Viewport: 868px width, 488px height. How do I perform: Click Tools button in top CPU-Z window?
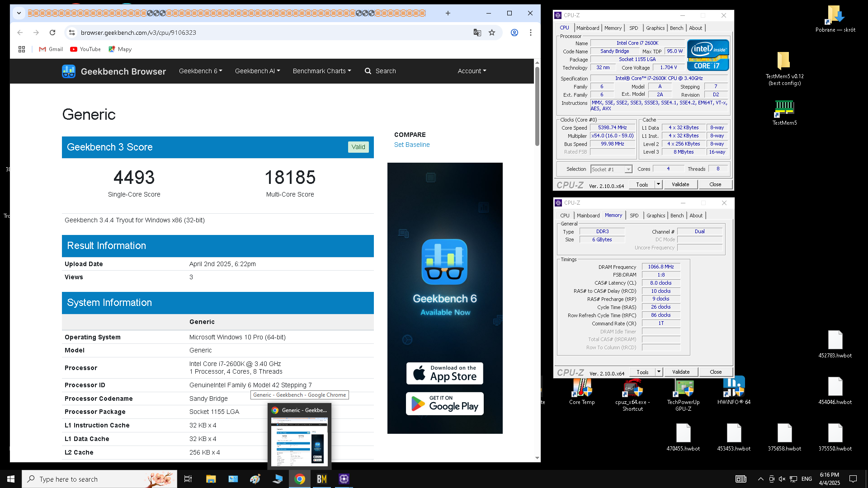click(x=642, y=185)
